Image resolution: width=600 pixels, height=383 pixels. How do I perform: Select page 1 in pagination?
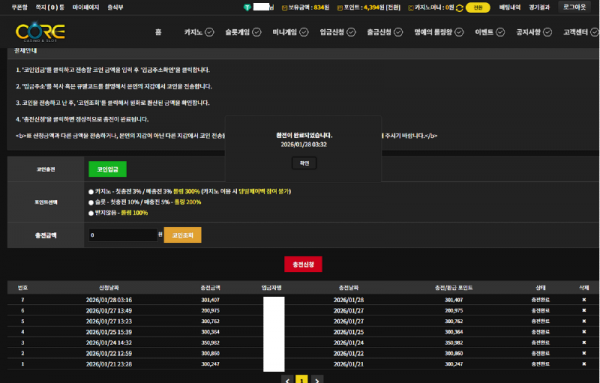pyautogui.click(x=302, y=380)
